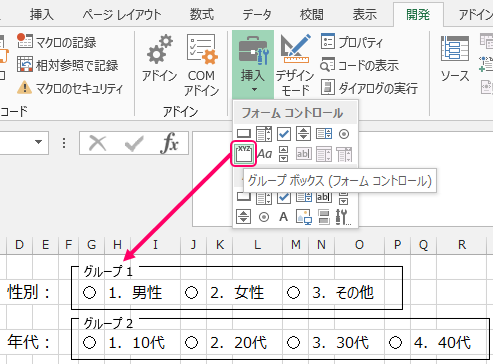Viewport: 493px width, 364px height.
Task: Select column O header
Action: (359, 245)
